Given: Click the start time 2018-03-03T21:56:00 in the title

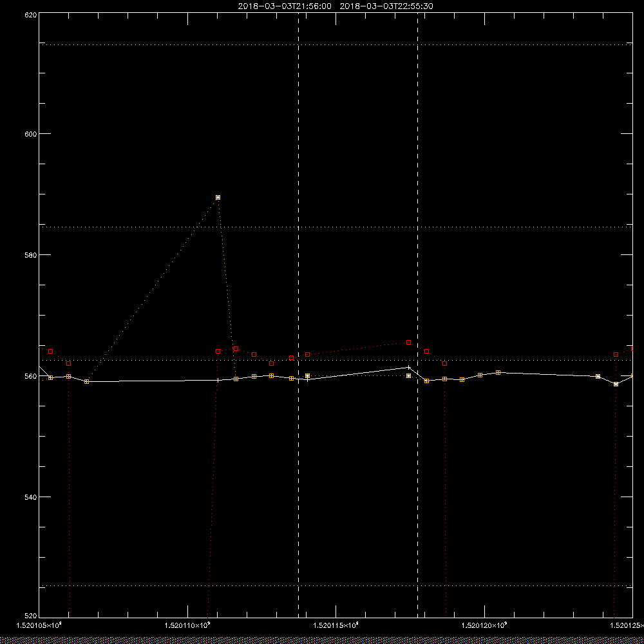Looking at the screenshot, I should click(285, 6).
